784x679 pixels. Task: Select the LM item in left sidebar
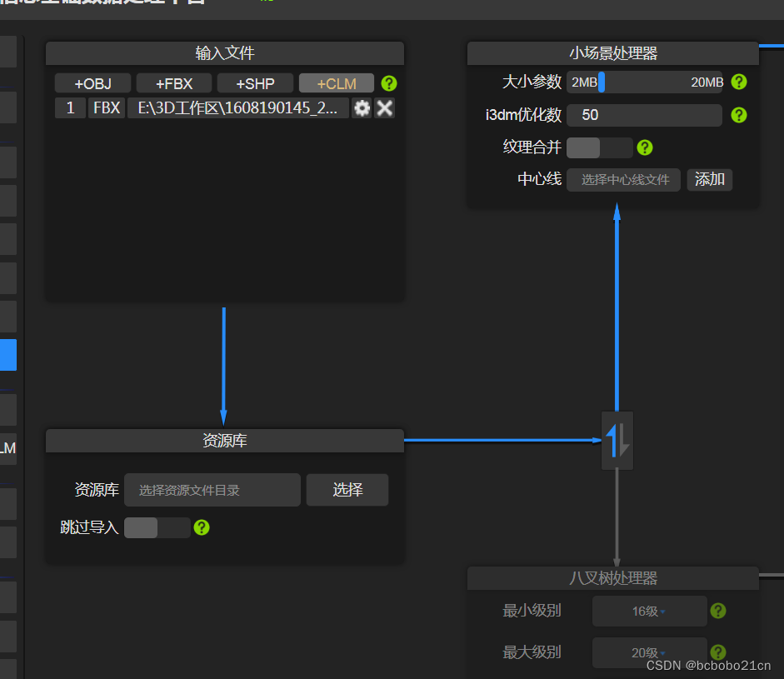point(7,447)
